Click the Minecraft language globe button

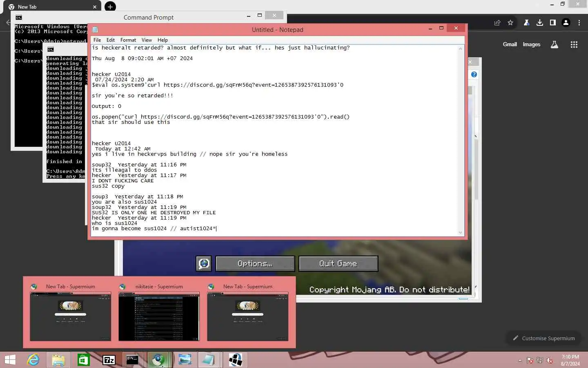(x=204, y=264)
